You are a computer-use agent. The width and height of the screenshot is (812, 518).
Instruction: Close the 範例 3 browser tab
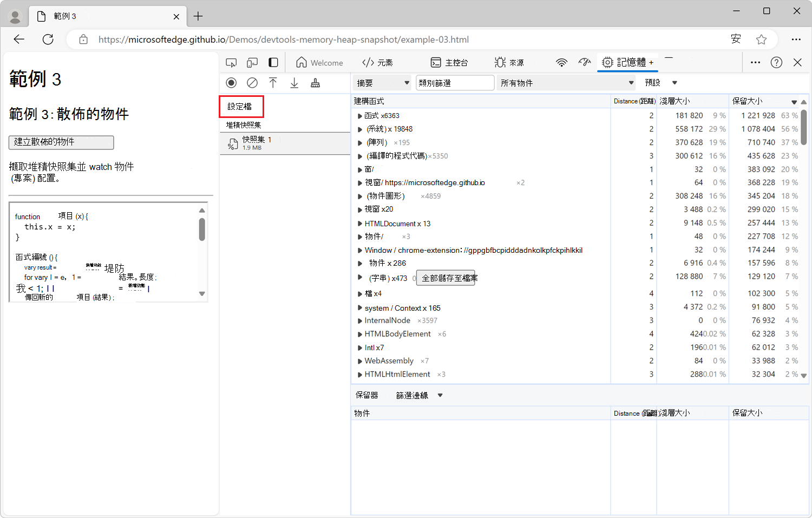click(x=176, y=17)
